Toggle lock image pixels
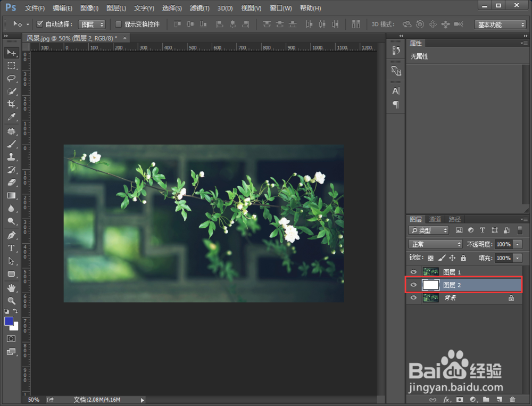The width and height of the screenshot is (532, 406). tap(442, 258)
